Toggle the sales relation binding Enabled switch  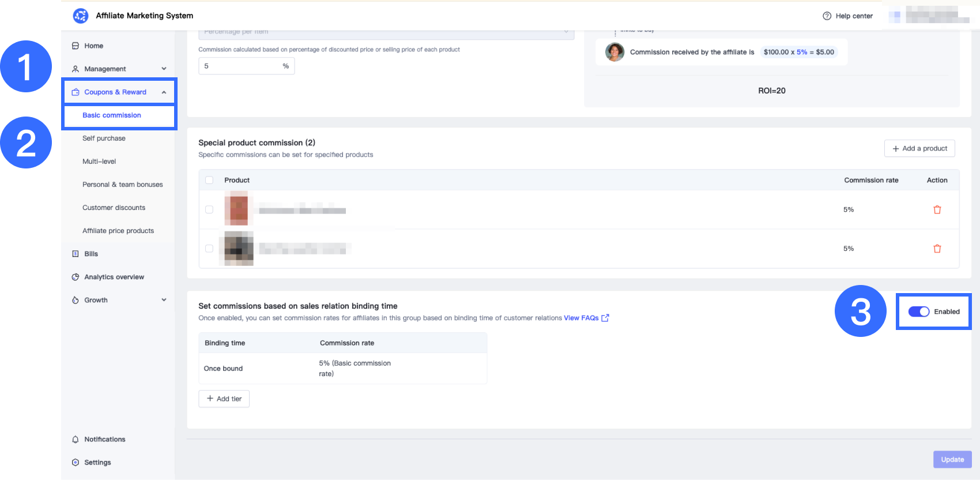[918, 312]
